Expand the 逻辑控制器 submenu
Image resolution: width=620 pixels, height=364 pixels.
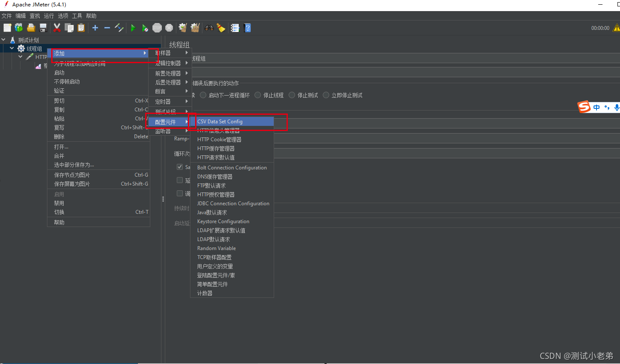click(x=170, y=63)
